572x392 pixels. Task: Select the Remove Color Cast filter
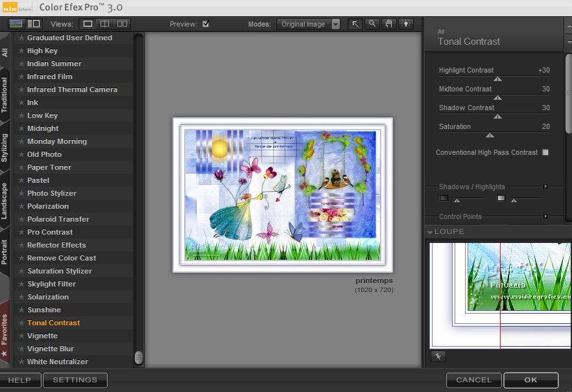[x=74, y=258]
